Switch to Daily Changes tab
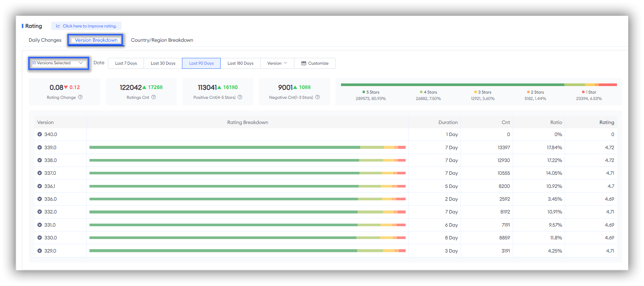 45,40
